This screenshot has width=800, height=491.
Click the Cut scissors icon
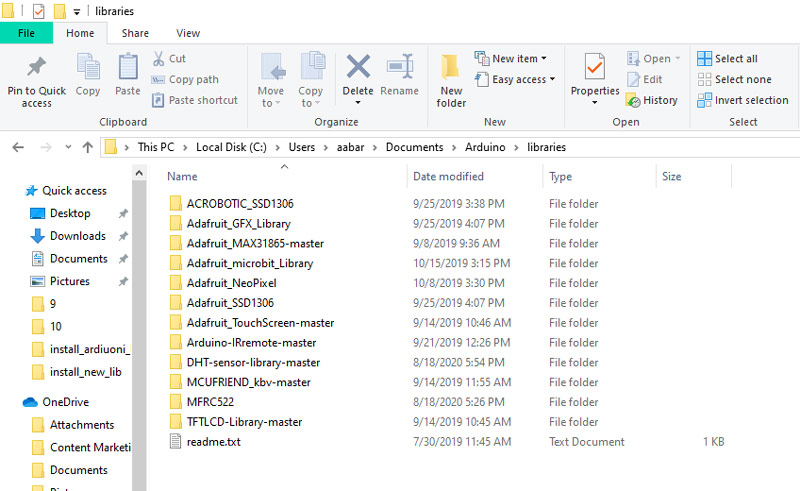click(x=159, y=59)
